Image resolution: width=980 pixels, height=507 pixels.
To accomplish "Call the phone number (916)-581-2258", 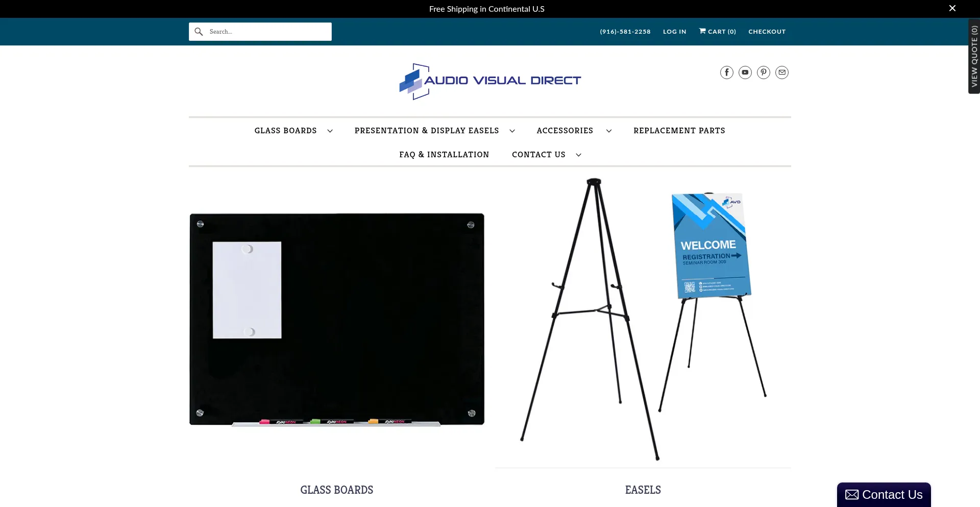I will (625, 32).
